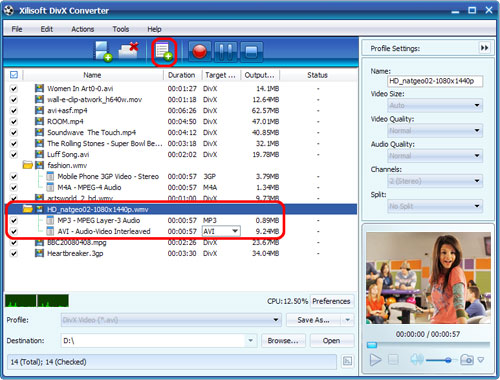The height and width of the screenshot is (380, 500).
Task: Click the profile Name input field
Action: [435, 81]
